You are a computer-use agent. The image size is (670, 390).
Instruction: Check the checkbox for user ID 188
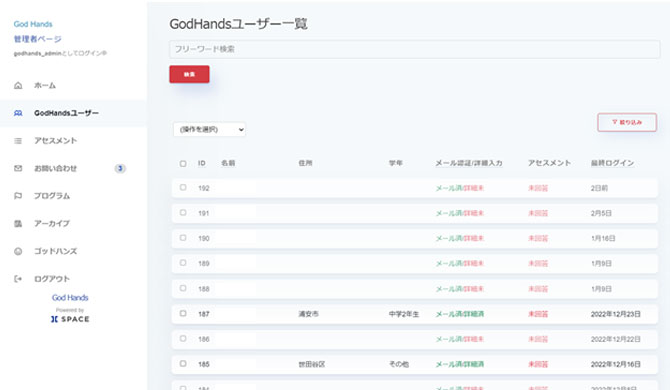pyautogui.click(x=183, y=288)
